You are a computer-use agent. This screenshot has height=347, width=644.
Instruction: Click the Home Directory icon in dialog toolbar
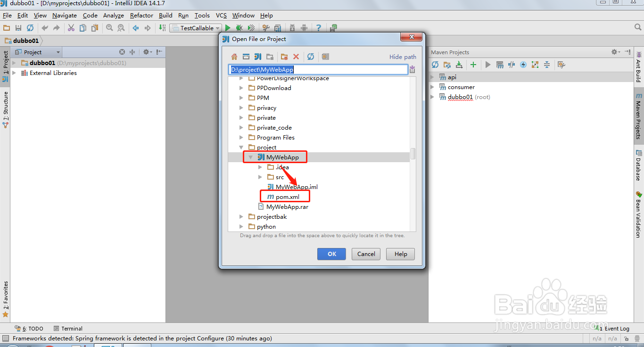pos(234,57)
